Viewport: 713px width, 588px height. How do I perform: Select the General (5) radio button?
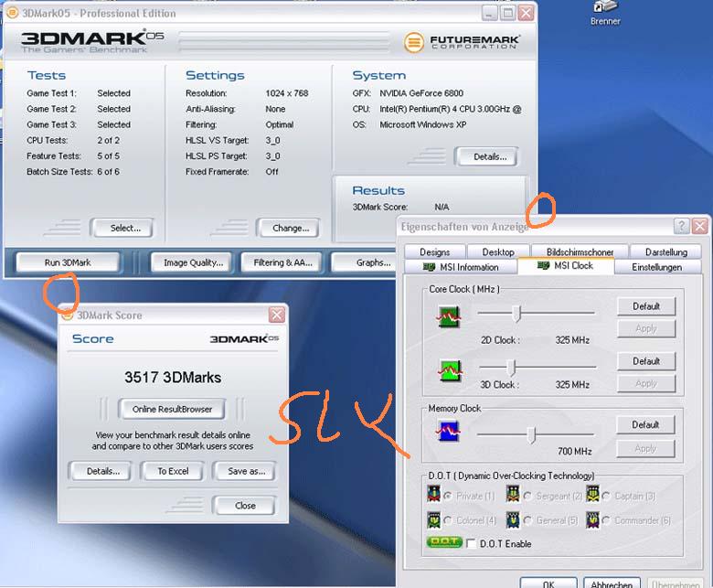point(527,520)
